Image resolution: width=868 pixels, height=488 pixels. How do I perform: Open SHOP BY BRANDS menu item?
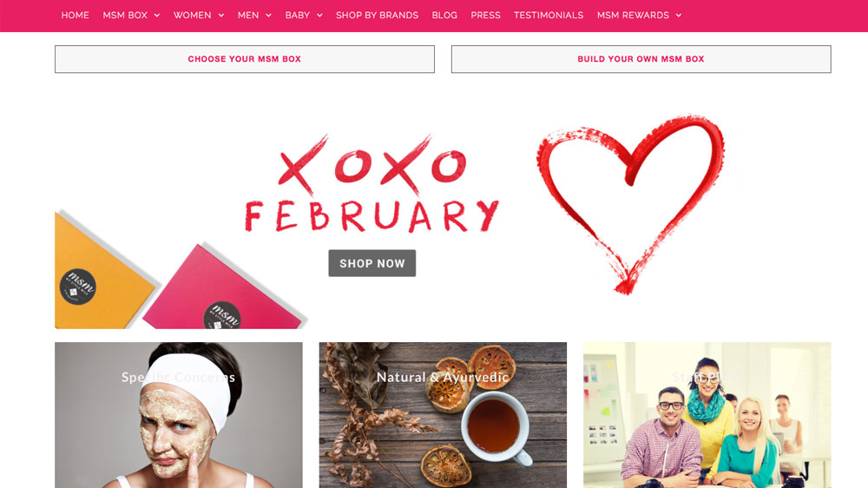coord(377,16)
